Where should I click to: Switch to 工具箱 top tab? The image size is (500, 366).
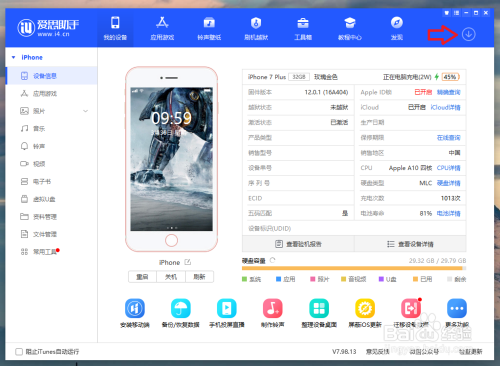point(303,28)
